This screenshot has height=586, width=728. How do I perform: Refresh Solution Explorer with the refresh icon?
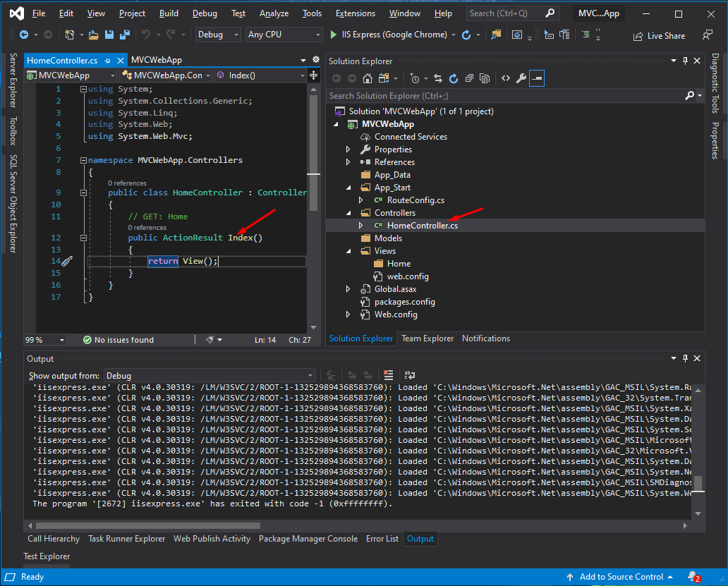click(454, 78)
